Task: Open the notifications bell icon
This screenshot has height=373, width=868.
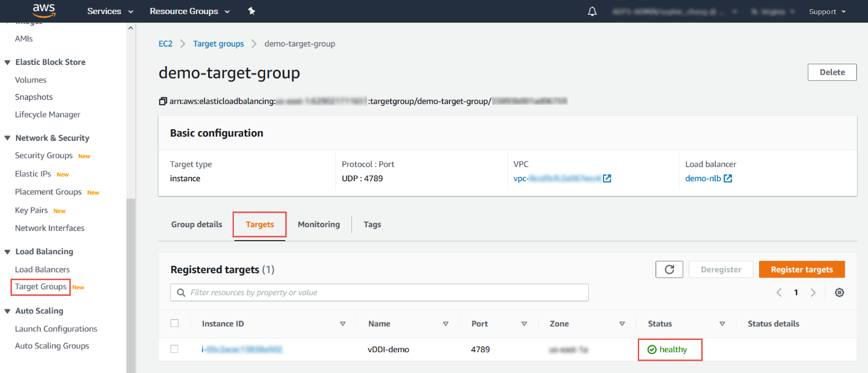Action: click(592, 12)
